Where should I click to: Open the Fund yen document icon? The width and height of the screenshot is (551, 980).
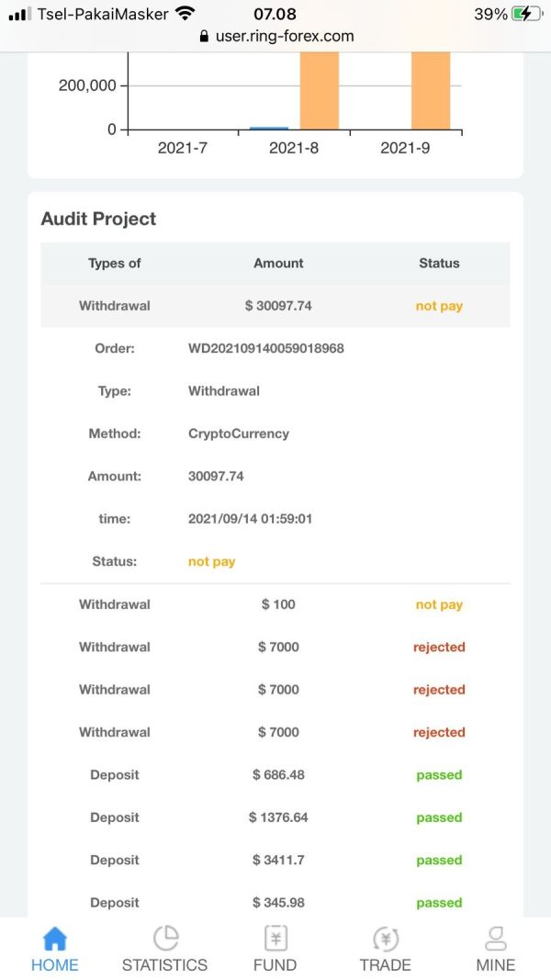coord(275,938)
